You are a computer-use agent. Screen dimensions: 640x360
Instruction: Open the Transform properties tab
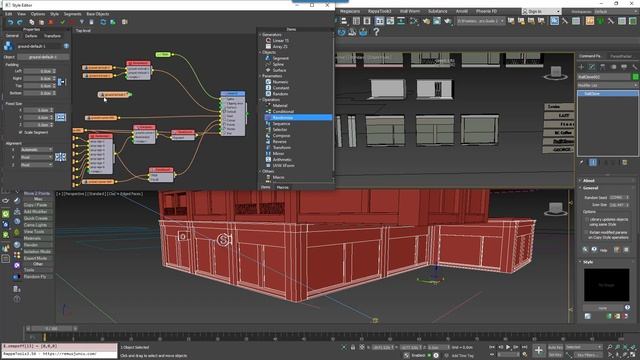pyautogui.click(x=52, y=36)
